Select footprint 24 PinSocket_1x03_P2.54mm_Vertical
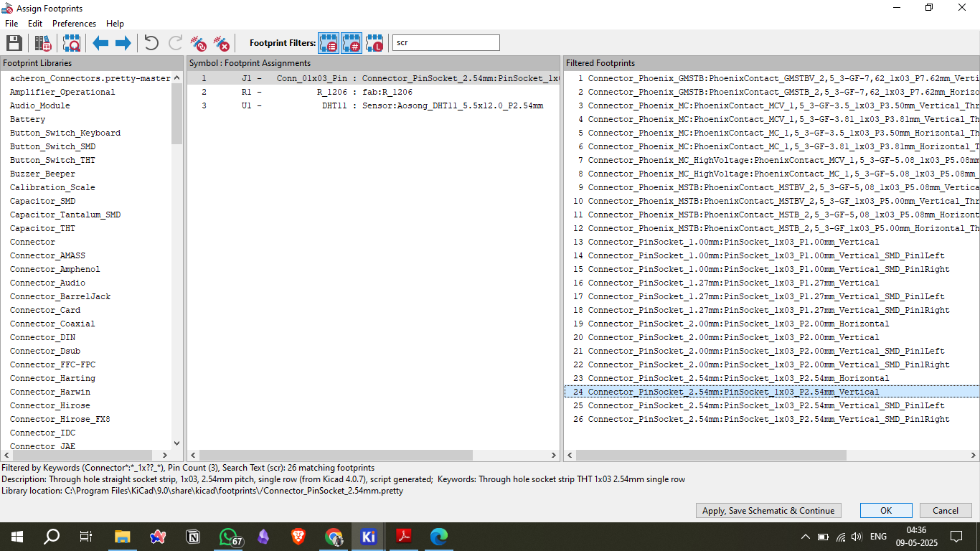980x551 pixels. tap(771, 392)
